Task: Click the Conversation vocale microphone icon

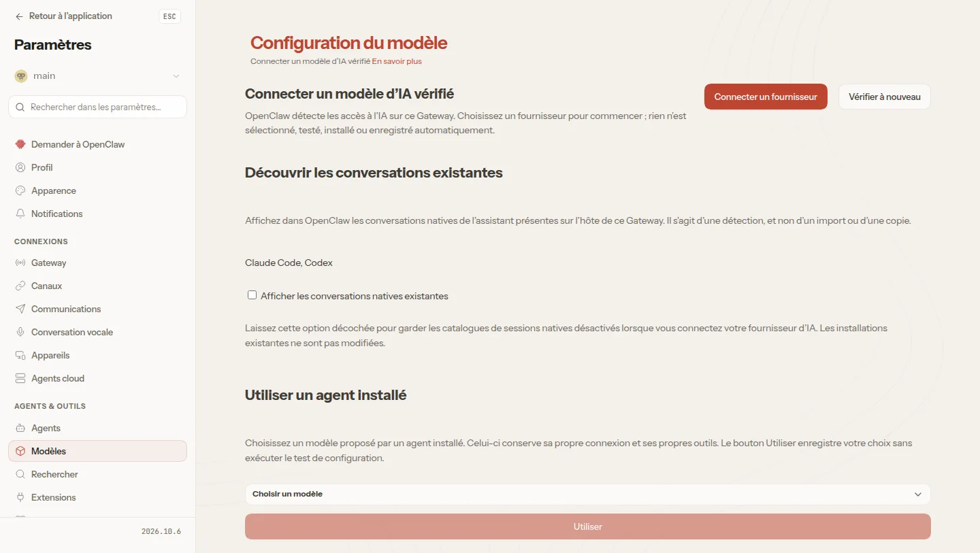Action: pyautogui.click(x=20, y=332)
